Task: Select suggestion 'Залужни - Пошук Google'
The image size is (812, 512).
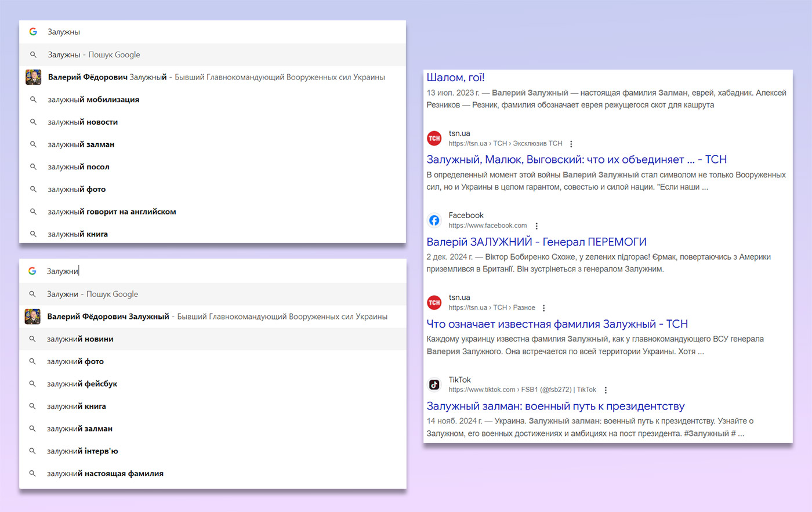Action: pos(212,294)
